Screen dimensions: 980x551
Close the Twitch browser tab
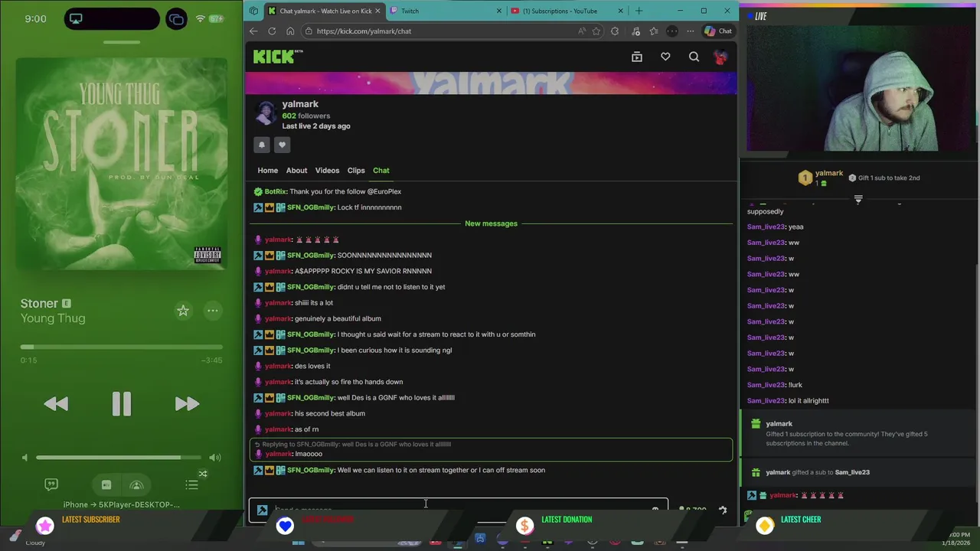[499, 11]
